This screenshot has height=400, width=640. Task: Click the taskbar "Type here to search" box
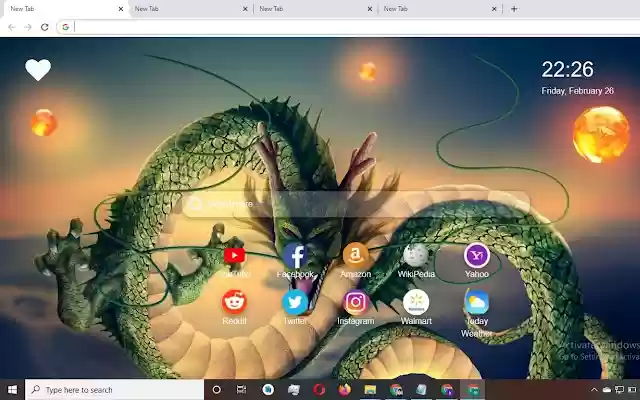pos(115,390)
